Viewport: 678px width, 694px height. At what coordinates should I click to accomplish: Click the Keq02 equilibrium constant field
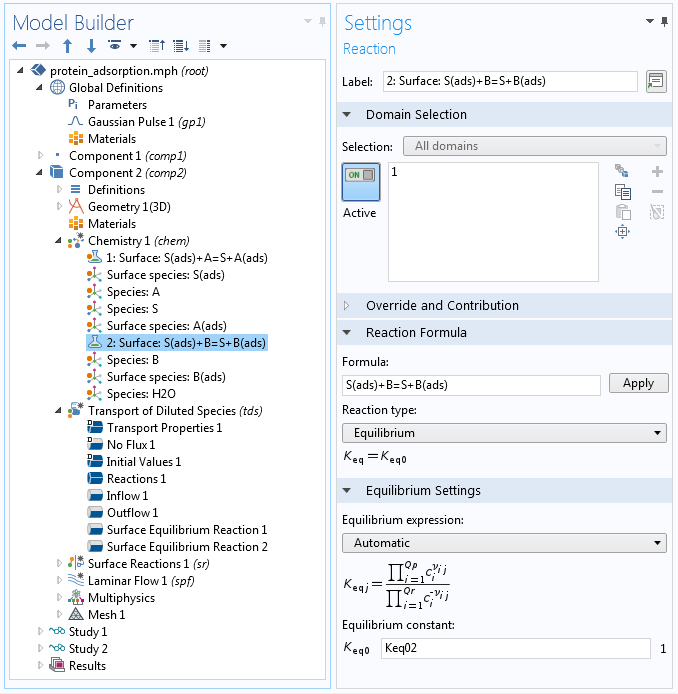click(x=516, y=648)
